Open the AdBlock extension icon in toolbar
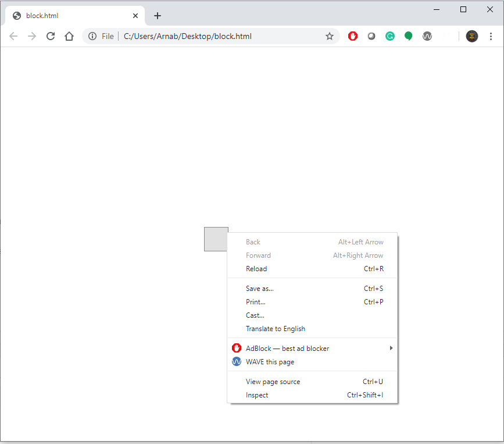This screenshot has width=504, height=444. point(353,36)
